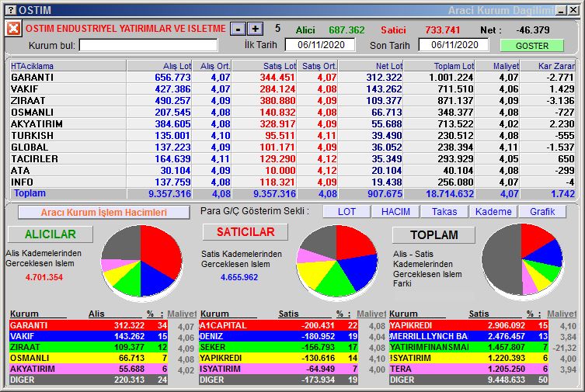The height and width of the screenshot is (392, 585).
Task: Select the VAKIF row in main table
Action: (x=292, y=88)
